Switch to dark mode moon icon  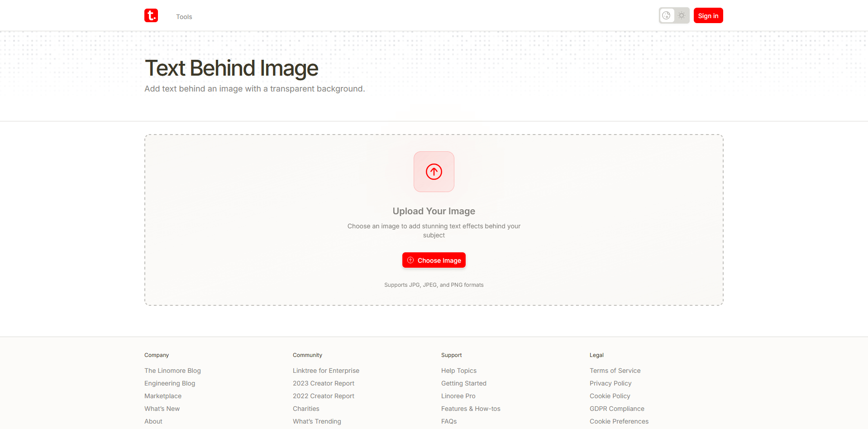(666, 15)
